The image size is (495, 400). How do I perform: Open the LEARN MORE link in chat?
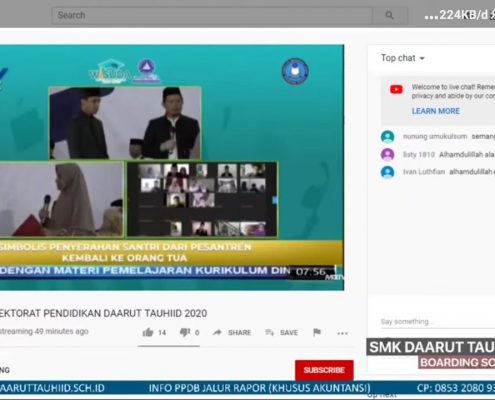tap(436, 111)
